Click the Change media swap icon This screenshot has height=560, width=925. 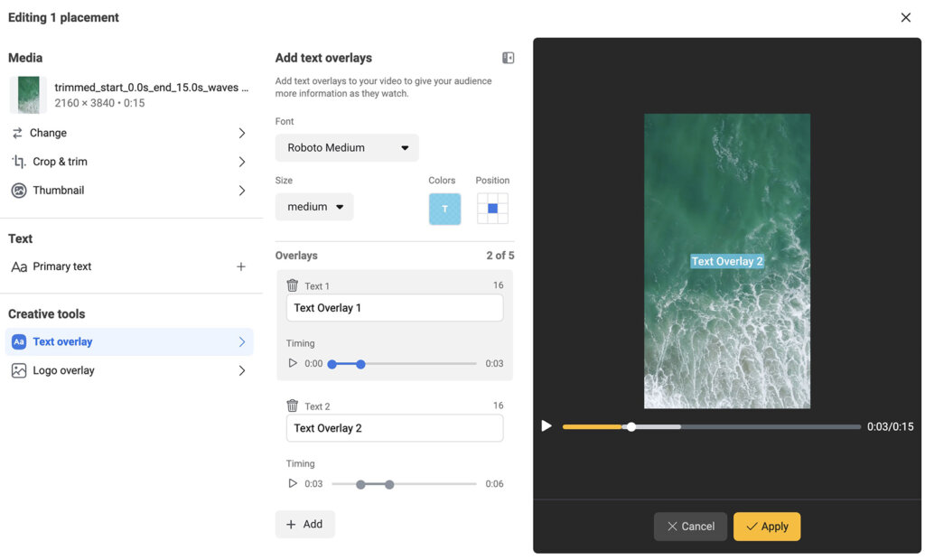[20, 132]
